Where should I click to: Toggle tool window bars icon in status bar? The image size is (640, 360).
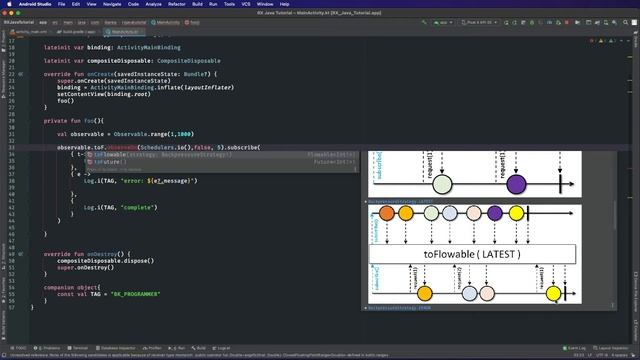(x=4, y=356)
